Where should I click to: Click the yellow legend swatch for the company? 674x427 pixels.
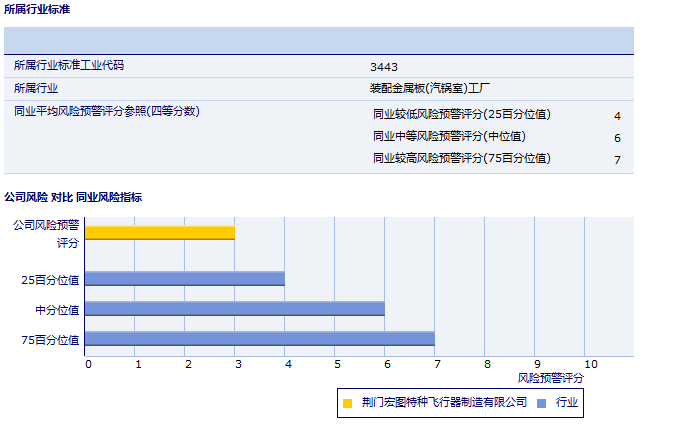[x=348, y=403]
